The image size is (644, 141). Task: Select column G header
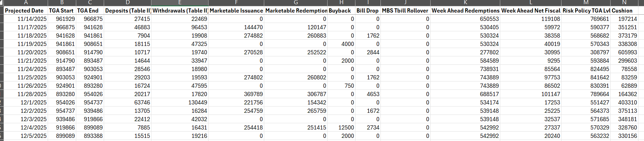click(296, 2)
